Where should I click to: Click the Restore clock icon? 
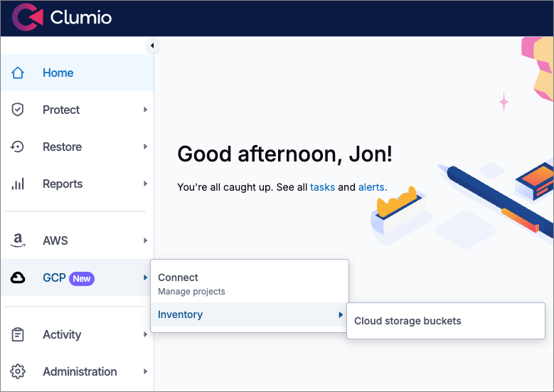[18, 147]
